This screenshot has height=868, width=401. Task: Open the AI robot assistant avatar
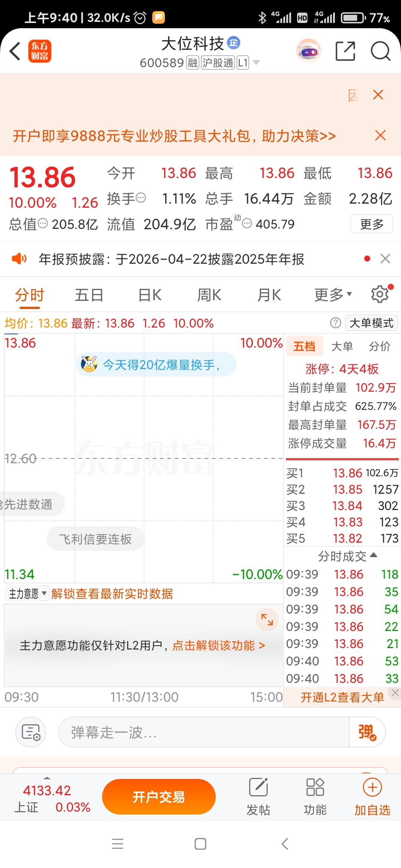(x=309, y=51)
